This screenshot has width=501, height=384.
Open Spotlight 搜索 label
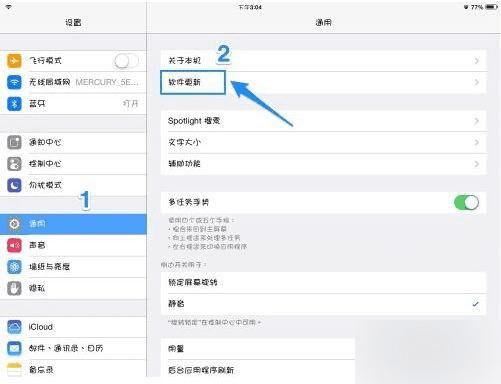click(x=194, y=121)
